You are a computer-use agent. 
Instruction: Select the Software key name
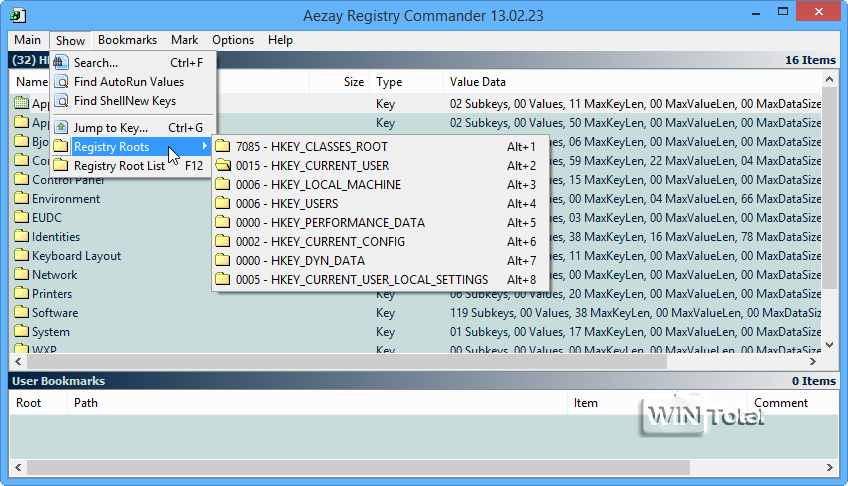tap(55, 312)
